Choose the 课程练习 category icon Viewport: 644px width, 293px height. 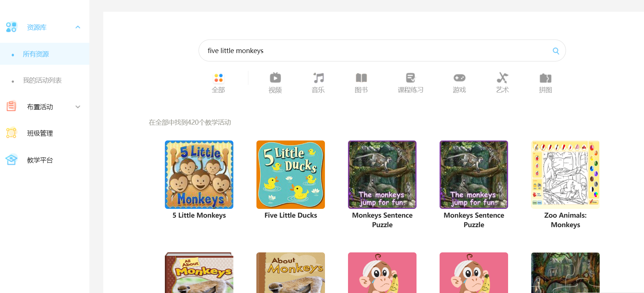coord(411,78)
